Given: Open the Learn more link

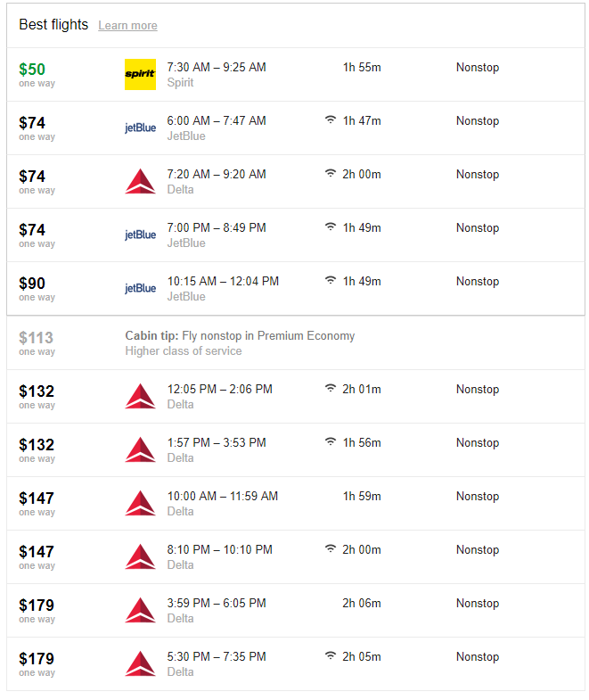Looking at the screenshot, I should click(127, 26).
